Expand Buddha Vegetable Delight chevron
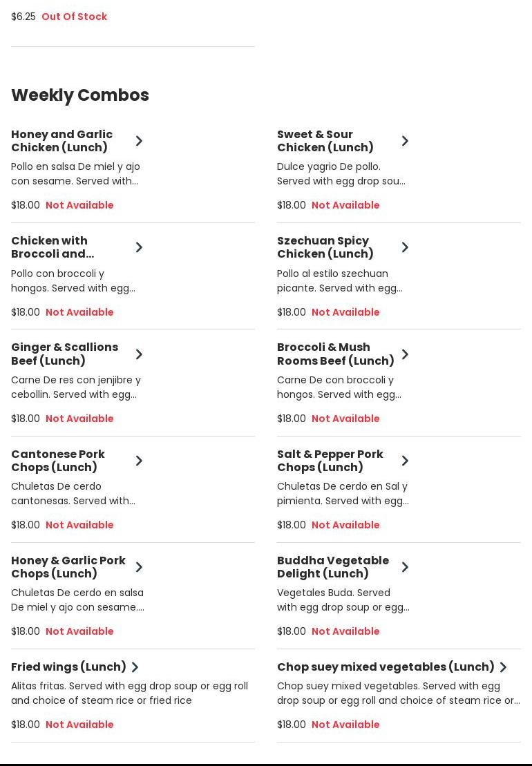 click(x=405, y=567)
